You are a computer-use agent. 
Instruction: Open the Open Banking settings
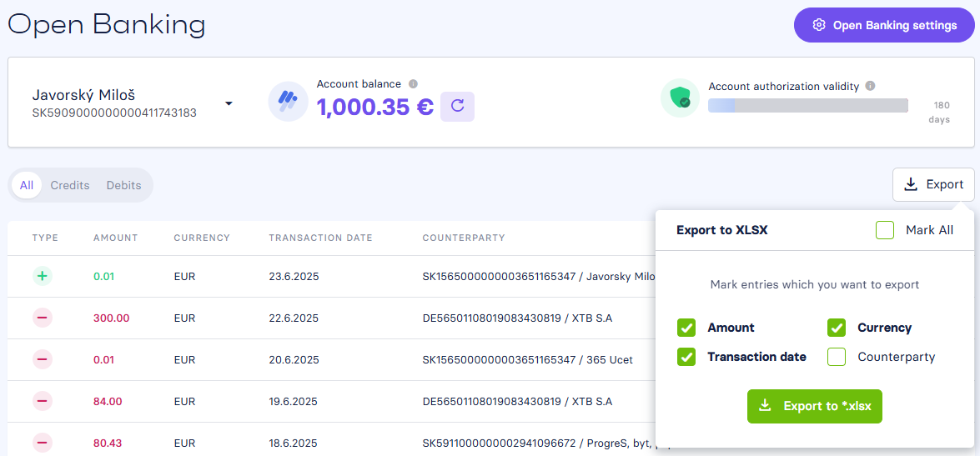pyautogui.click(x=884, y=25)
